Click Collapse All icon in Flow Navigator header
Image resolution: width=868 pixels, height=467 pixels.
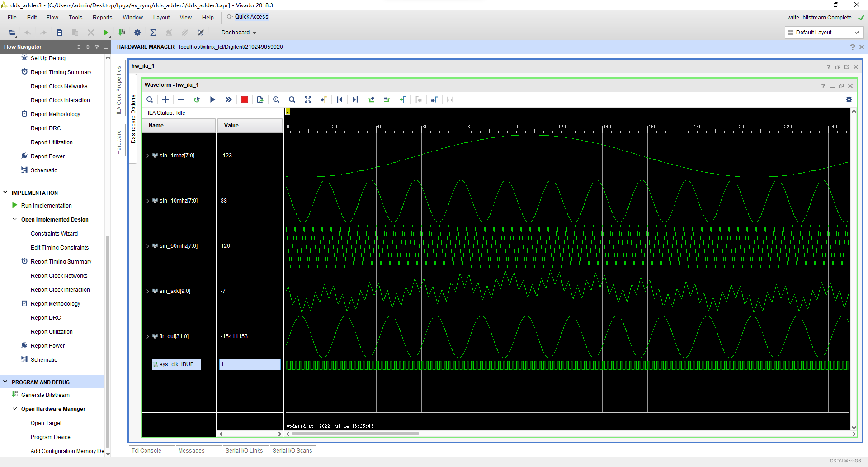pyautogui.click(x=79, y=47)
